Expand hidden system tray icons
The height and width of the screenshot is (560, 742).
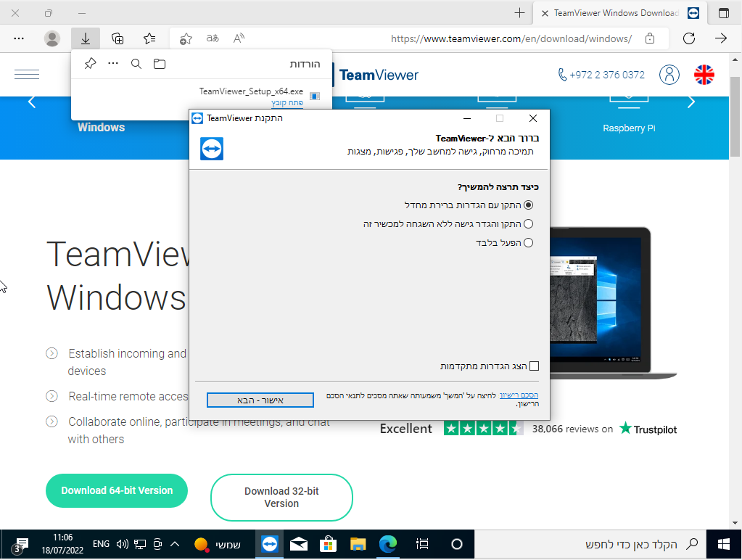pyautogui.click(x=175, y=544)
